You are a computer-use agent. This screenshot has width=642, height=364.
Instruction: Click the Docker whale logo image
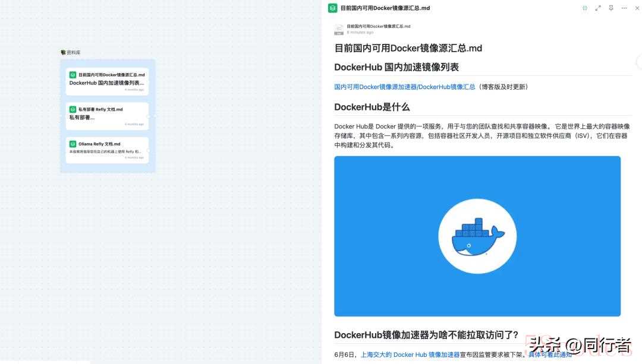[477, 236]
